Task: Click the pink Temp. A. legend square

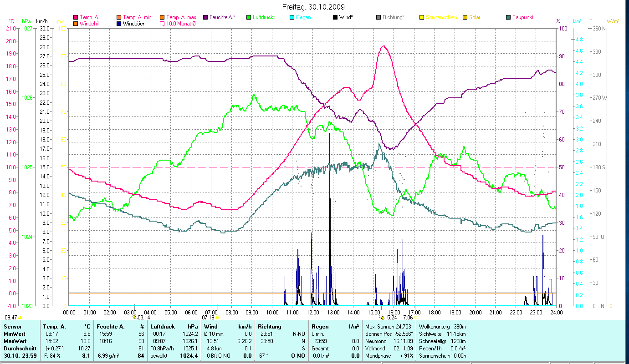Action: (x=76, y=17)
